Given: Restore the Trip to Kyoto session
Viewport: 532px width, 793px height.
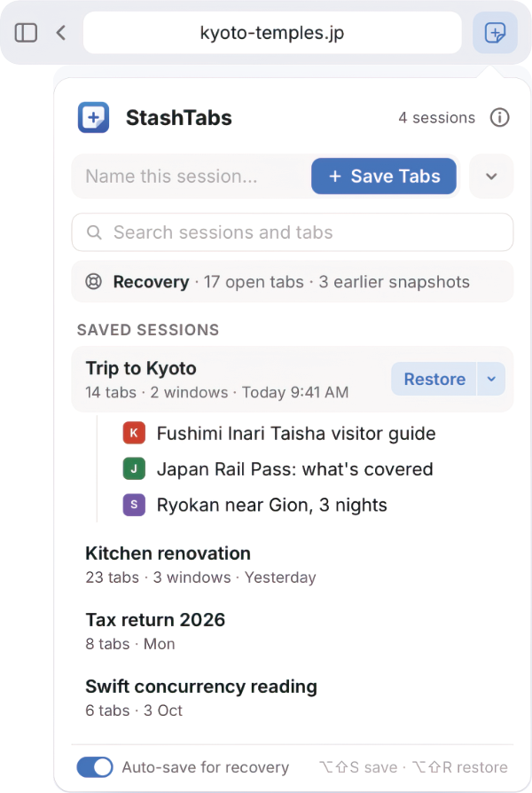Looking at the screenshot, I should [434, 379].
